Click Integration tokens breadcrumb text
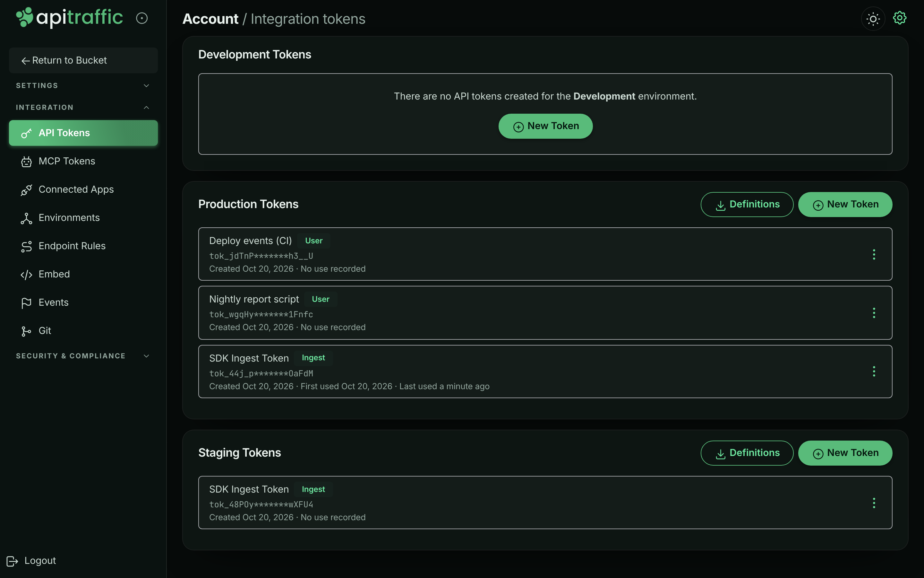 coord(308,19)
